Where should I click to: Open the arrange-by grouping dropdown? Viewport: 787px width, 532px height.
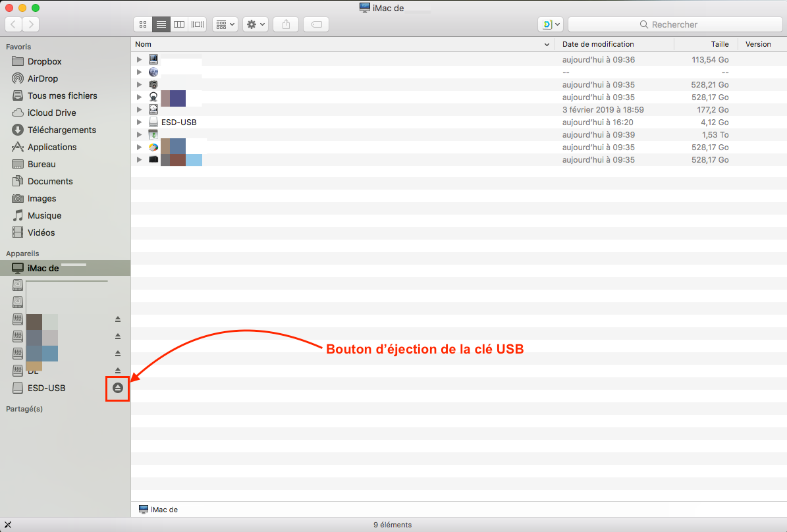pyautogui.click(x=225, y=24)
